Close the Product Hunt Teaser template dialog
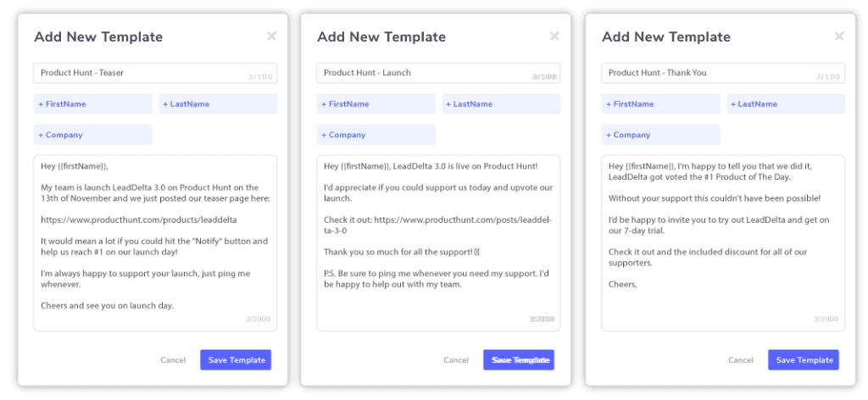Image resolution: width=868 pixels, height=400 pixels. 271,36
